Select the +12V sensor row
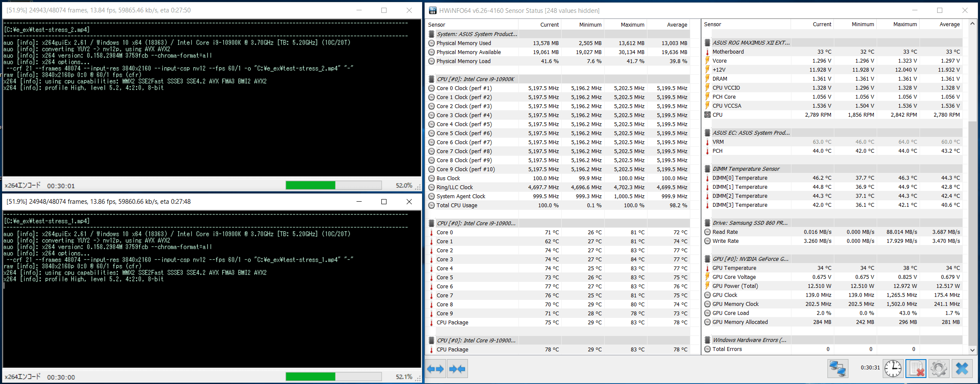Screen dimensions: 980x384 point(833,70)
